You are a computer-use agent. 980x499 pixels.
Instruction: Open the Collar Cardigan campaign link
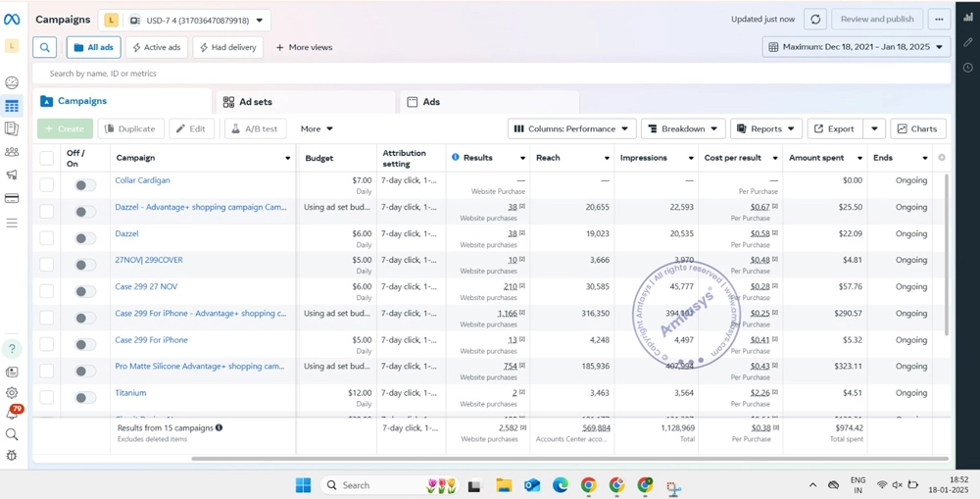(x=142, y=180)
